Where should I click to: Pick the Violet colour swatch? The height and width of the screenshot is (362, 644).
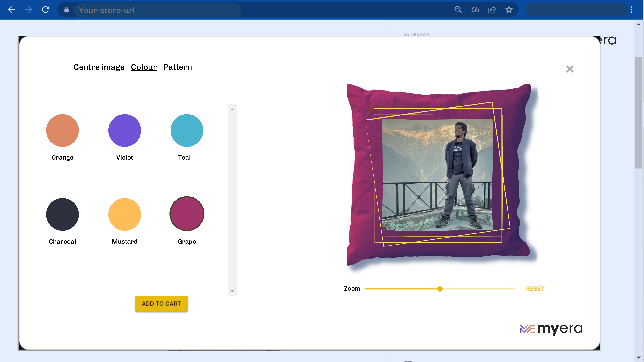click(x=125, y=130)
